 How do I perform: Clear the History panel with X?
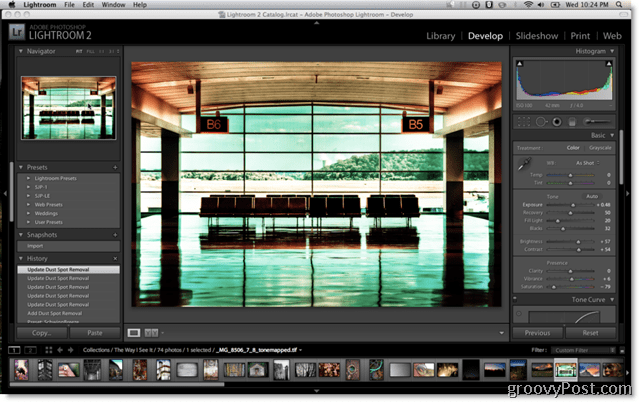pos(115,258)
